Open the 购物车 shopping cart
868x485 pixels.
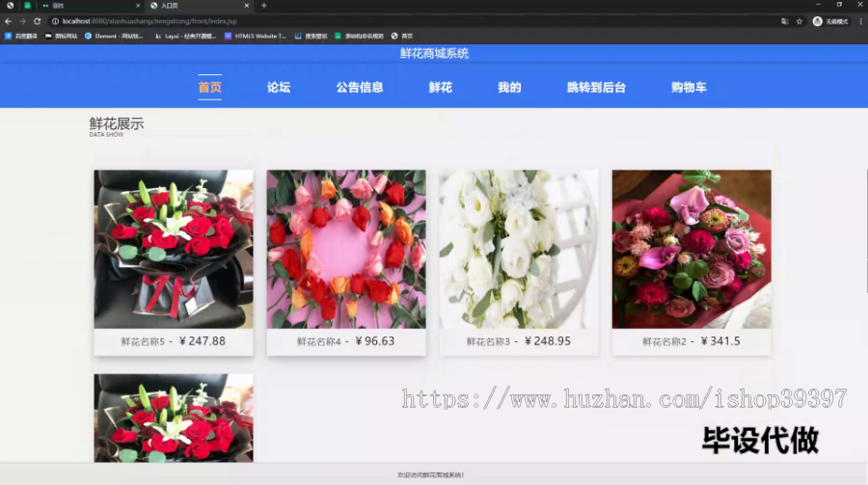689,87
